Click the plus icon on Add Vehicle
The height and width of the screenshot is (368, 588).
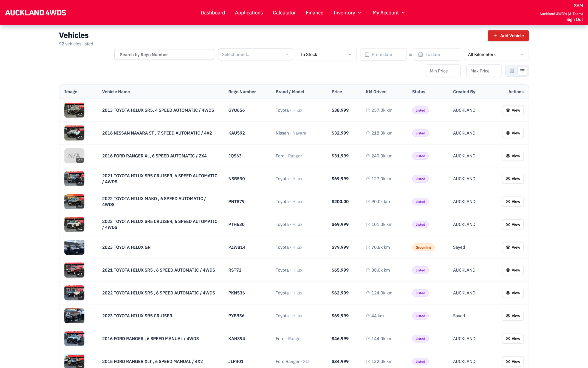tap(495, 36)
